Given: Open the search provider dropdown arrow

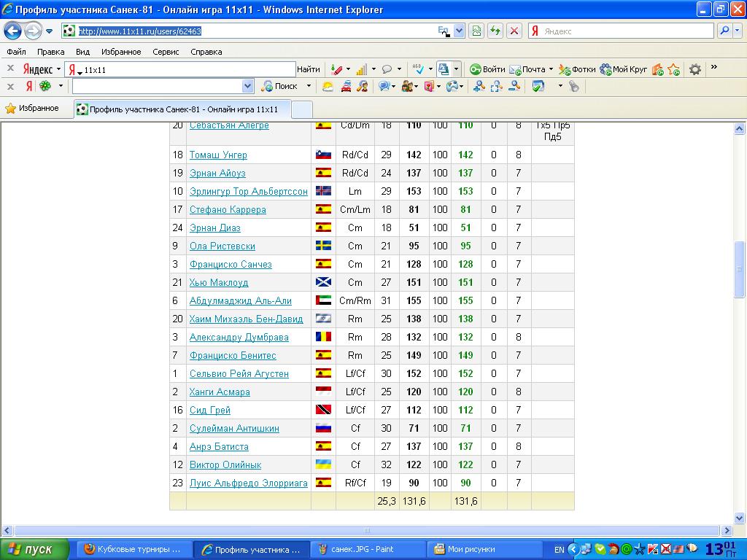Looking at the screenshot, I should (x=738, y=31).
